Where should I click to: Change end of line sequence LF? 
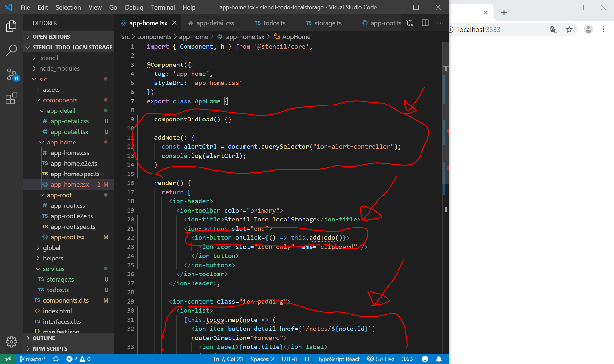(x=307, y=359)
